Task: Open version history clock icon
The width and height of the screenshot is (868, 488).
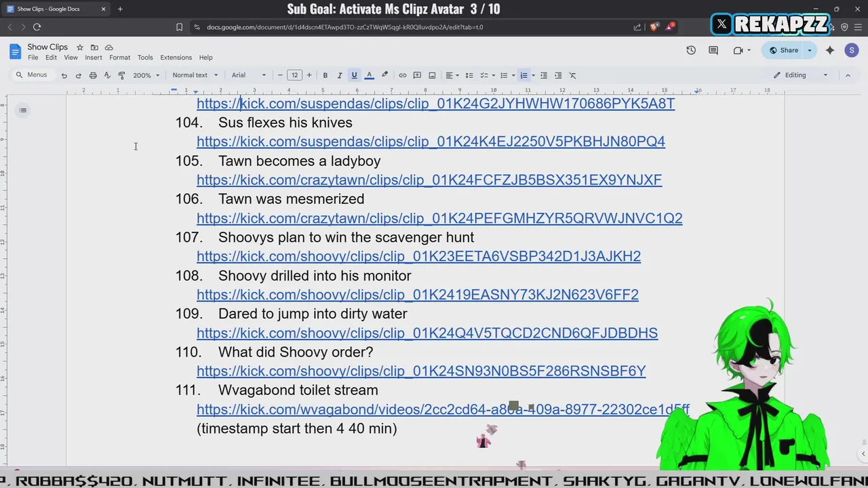Action: (691, 50)
